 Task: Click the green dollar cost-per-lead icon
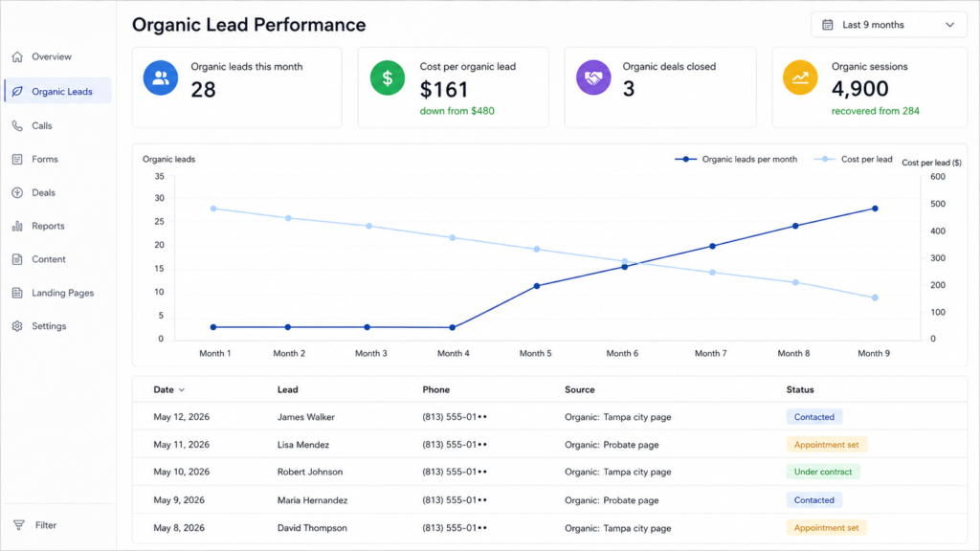point(388,78)
